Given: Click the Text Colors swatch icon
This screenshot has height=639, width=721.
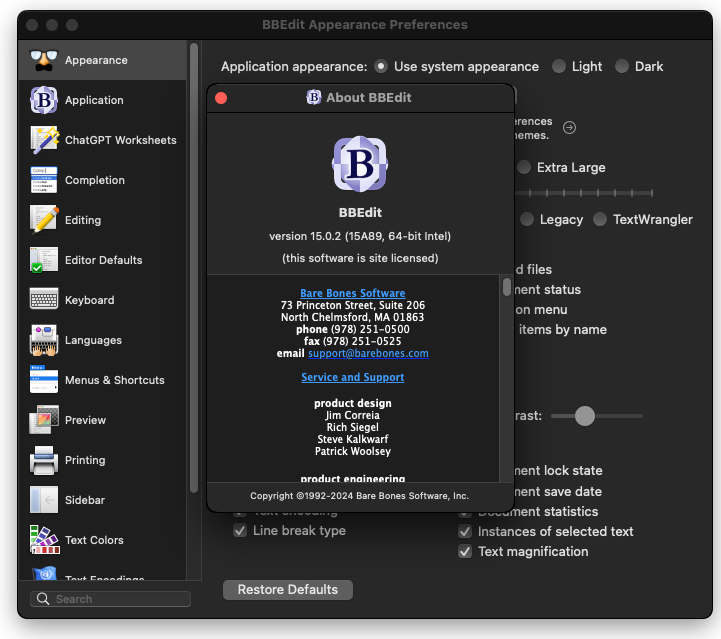Looking at the screenshot, I should coord(43,540).
